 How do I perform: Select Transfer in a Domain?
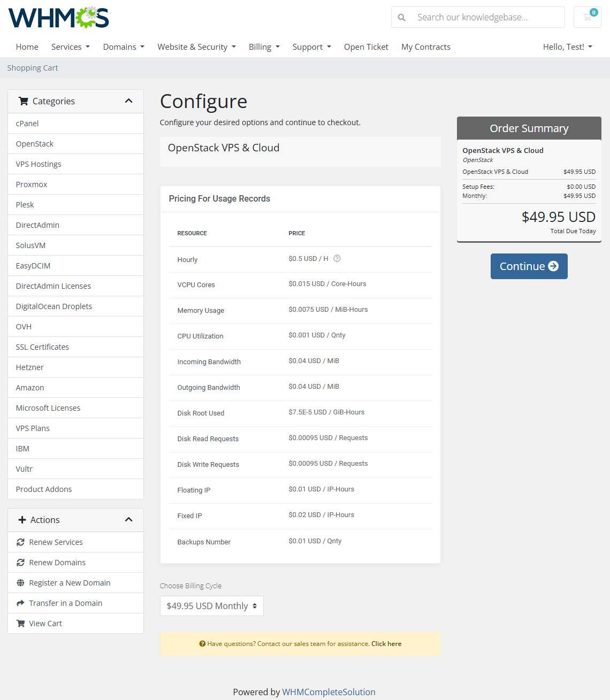(x=65, y=603)
